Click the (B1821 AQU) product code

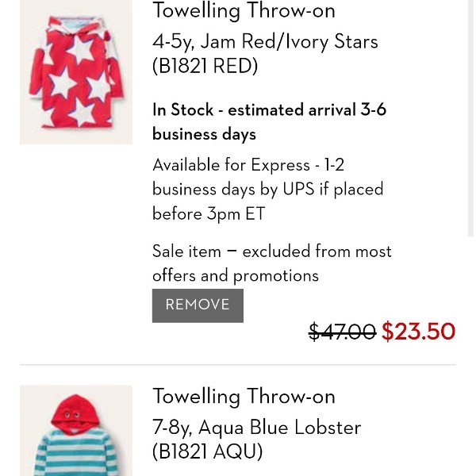point(207,451)
